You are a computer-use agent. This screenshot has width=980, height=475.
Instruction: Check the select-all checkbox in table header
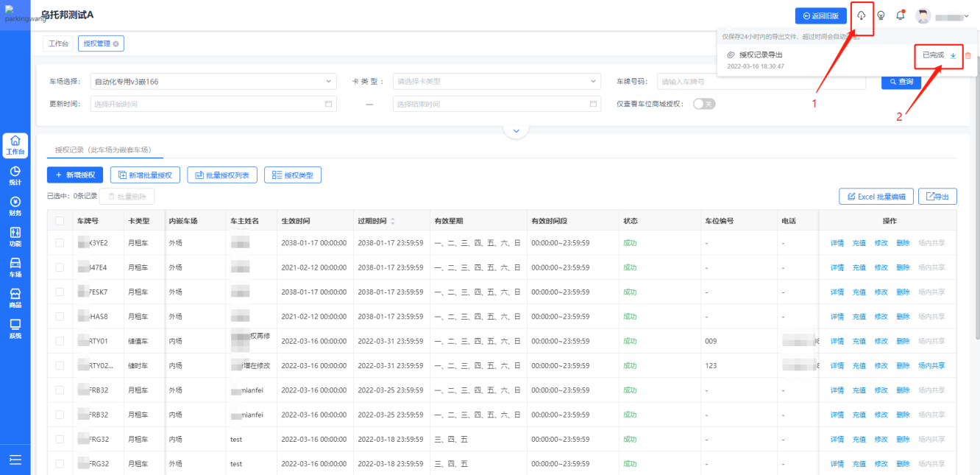click(x=60, y=221)
